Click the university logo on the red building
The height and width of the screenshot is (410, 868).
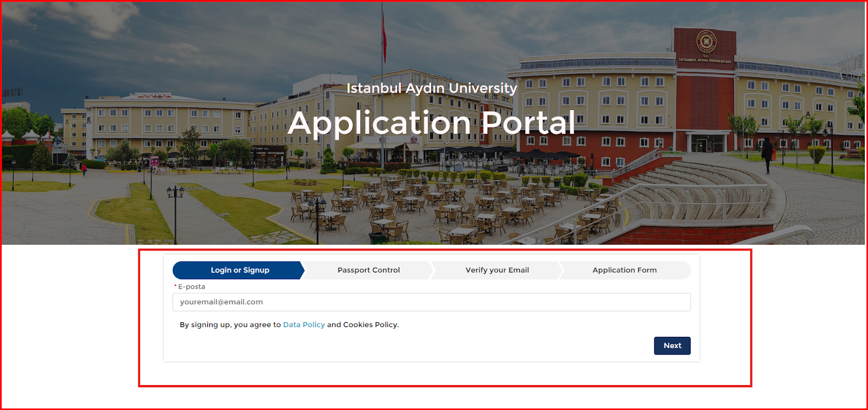(706, 42)
